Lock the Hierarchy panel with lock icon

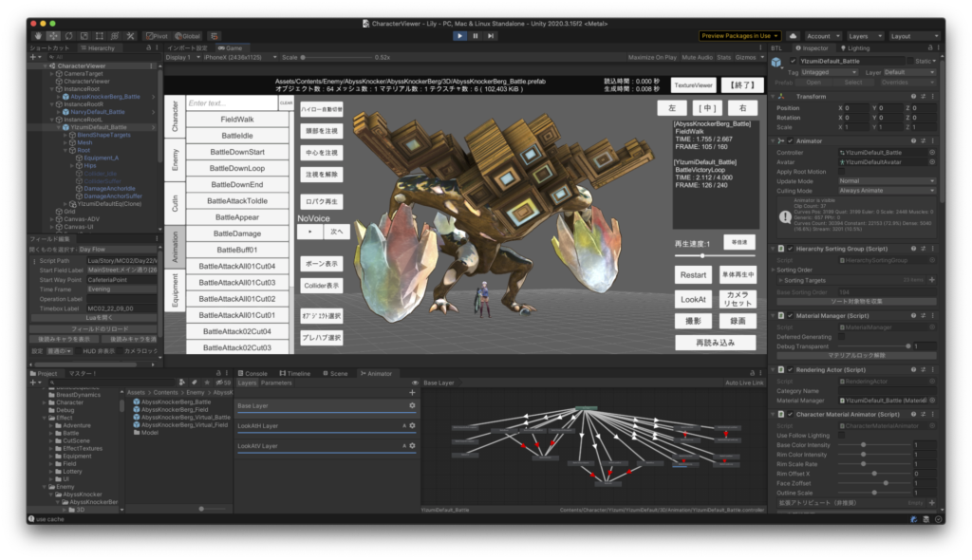click(148, 47)
